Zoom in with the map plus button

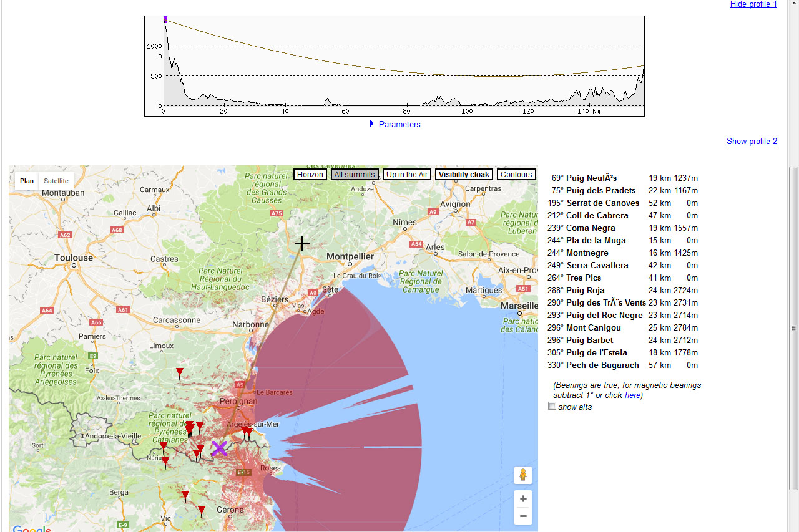click(523, 499)
